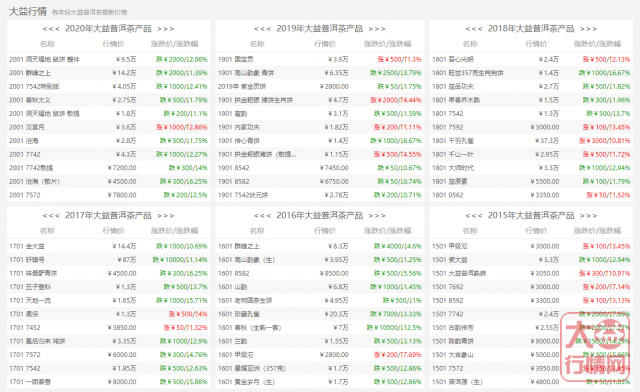Click the <<< arrows left of the 2019年 header
Viewport: 640px width, 392px height.
(262, 29)
